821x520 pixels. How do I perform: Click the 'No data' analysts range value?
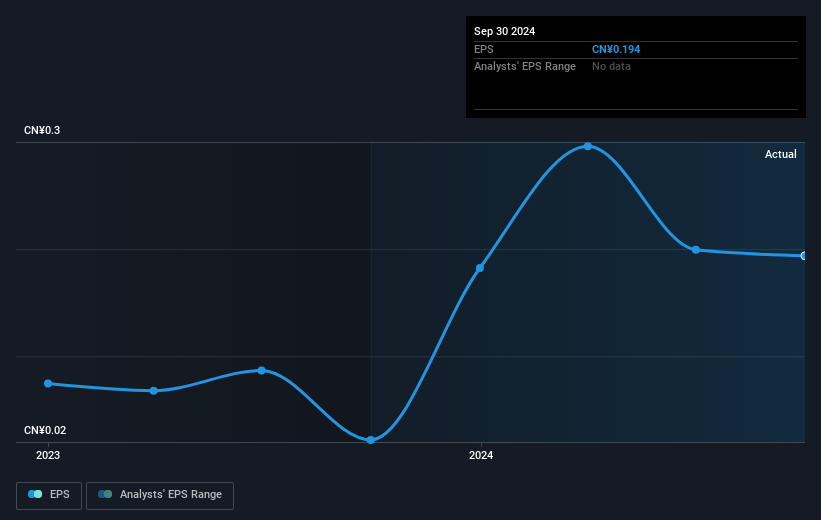coord(611,67)
